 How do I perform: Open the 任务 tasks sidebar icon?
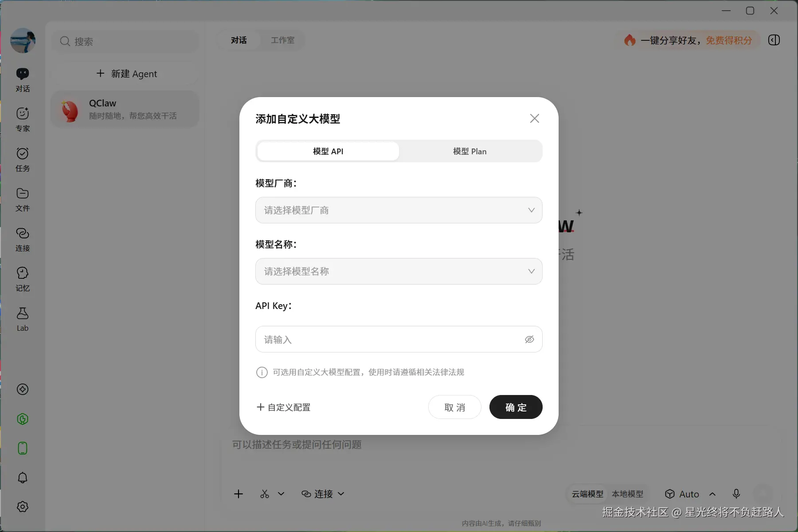point(23,160)
